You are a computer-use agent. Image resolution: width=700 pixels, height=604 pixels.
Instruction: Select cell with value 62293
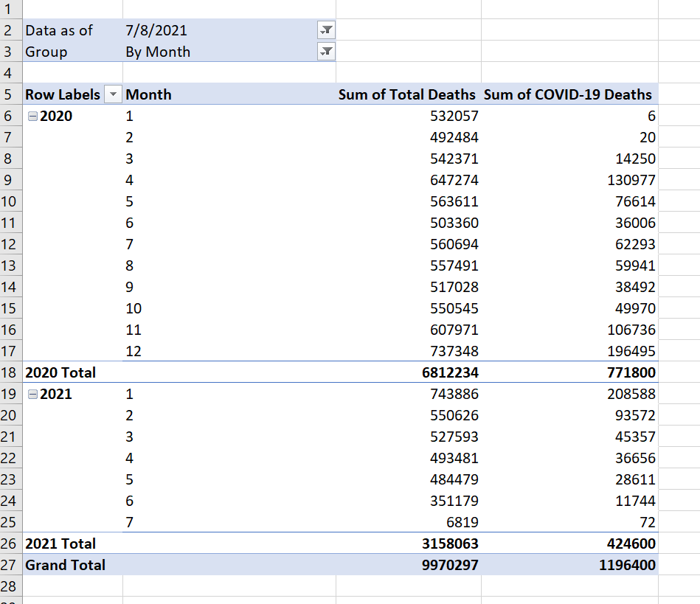click(569, 245)
